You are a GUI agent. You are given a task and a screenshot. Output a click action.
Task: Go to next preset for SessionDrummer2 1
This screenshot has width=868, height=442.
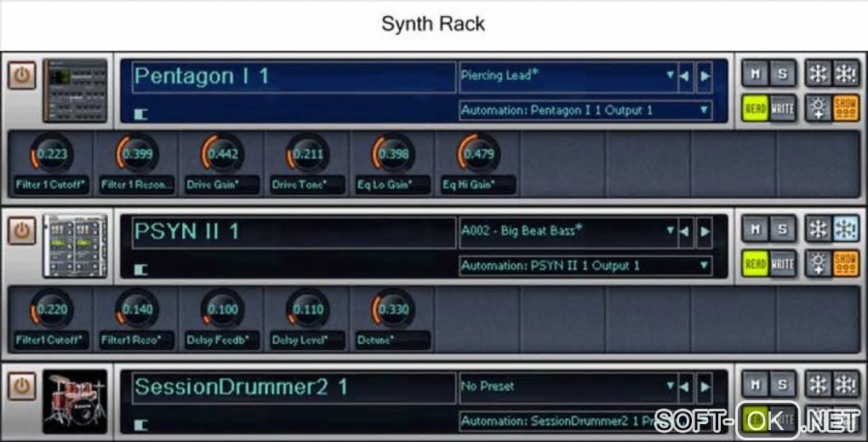(x=705, y=387)
